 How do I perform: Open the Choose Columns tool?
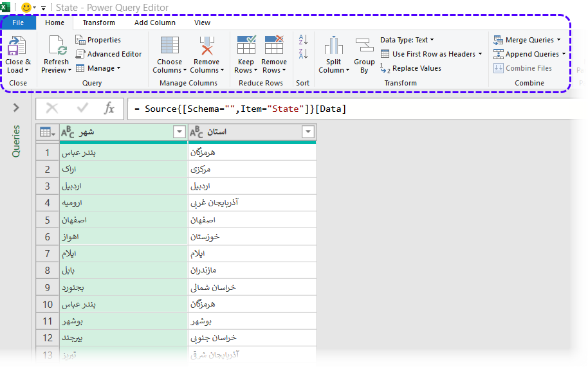pos(170,46)
